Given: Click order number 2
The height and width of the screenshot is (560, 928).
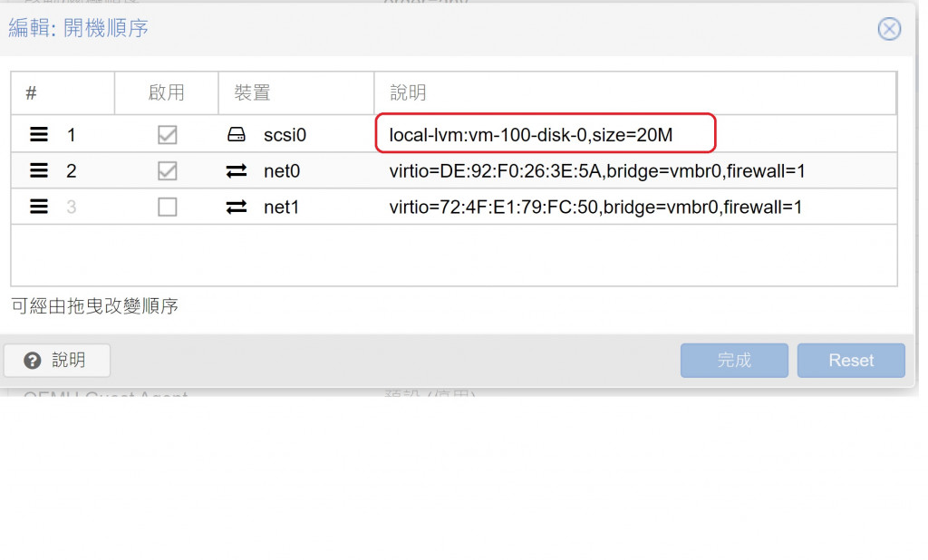Looking at the screenshot, I should coord(72,171).
